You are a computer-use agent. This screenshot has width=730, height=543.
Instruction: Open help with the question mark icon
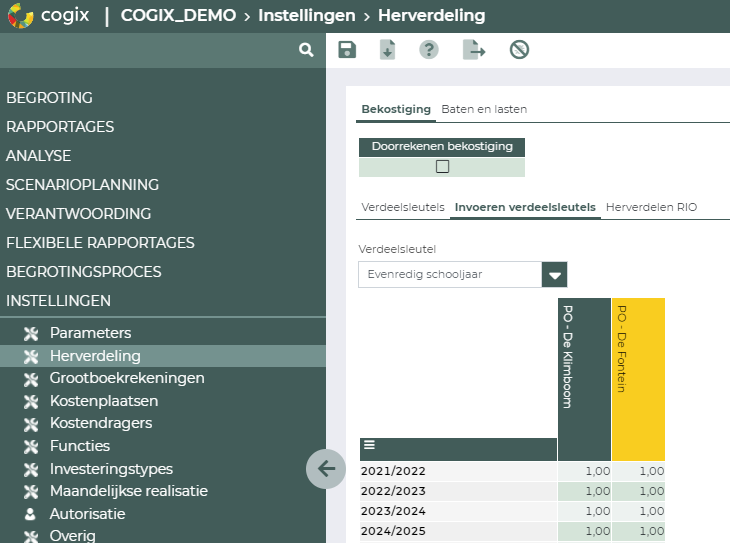429,49
